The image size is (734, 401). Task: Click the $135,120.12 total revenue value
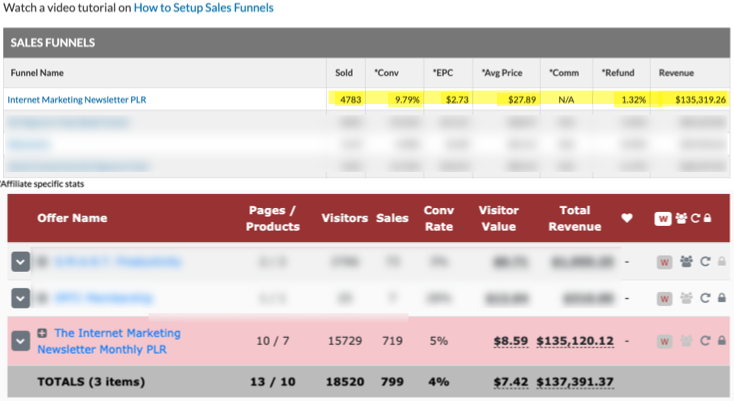pyautogui.click(x=575, y=341)
